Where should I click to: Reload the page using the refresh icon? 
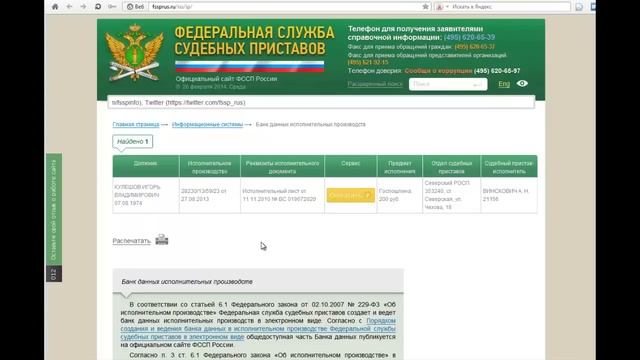[98, 7]
